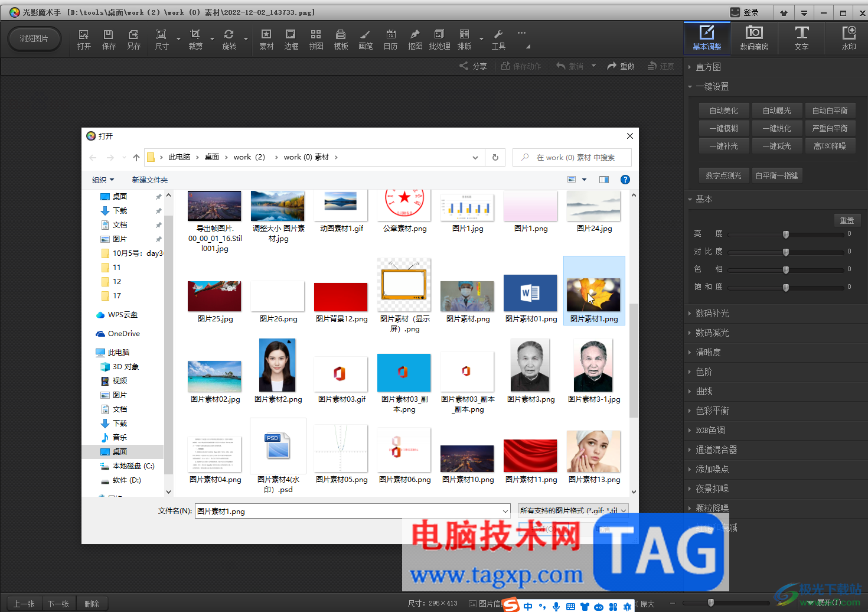
Task: Click the 下一张 (Next) button
Action: point(58,604)
